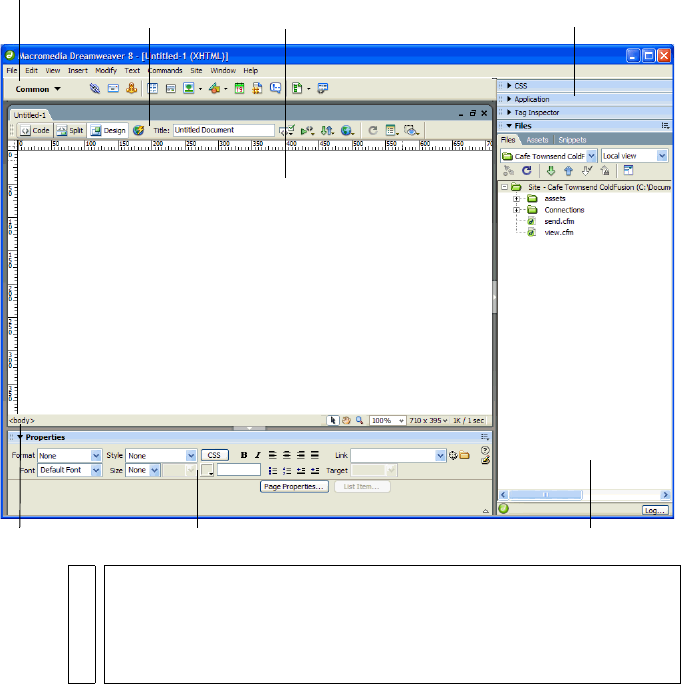Viewport: 681px width, 684px height.
Task: Open the Commands menu
Action: 165,70
